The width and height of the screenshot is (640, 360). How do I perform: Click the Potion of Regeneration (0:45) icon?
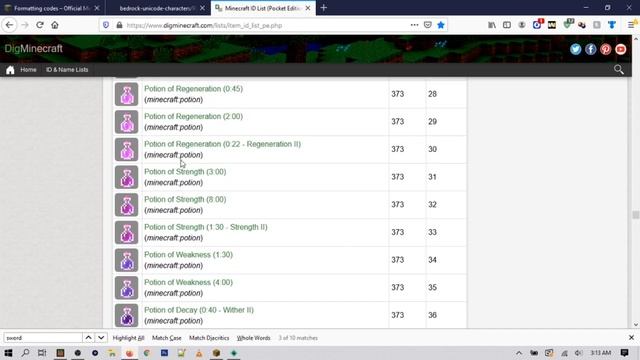(x=127, y=94)
